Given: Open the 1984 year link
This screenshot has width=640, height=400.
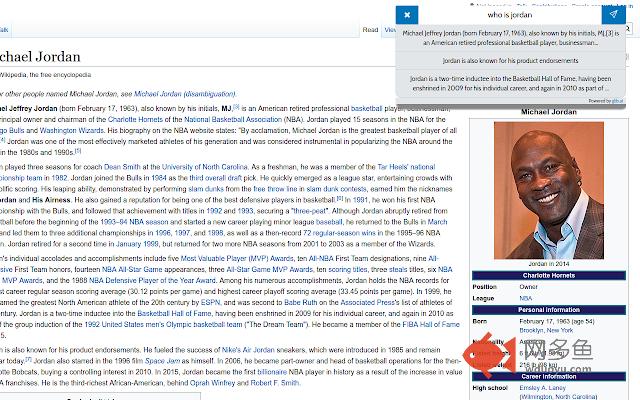Looking at the screenshot, I should pyautogui.click(x=159, y=178).
